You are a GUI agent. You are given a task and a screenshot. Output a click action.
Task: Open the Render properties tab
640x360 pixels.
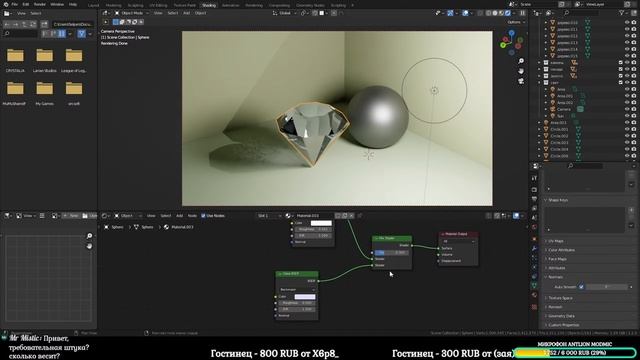pos(534,190)
